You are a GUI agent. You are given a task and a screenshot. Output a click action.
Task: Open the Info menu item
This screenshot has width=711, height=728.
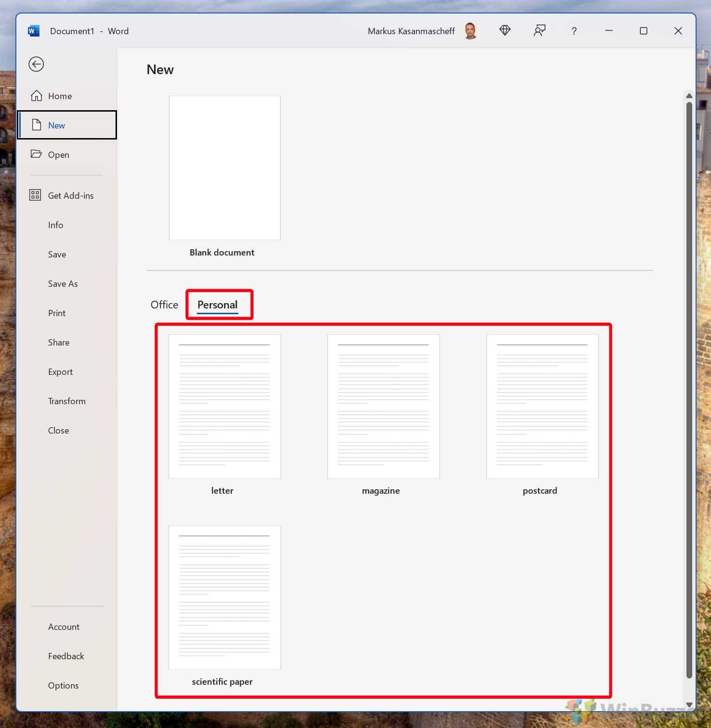[x=56, y=225]
